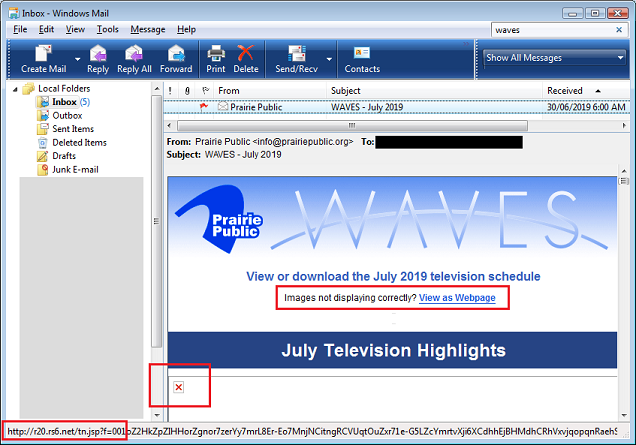Sort by the flag column header
This screenshot has width=636, height=445.
click(205, 90)
